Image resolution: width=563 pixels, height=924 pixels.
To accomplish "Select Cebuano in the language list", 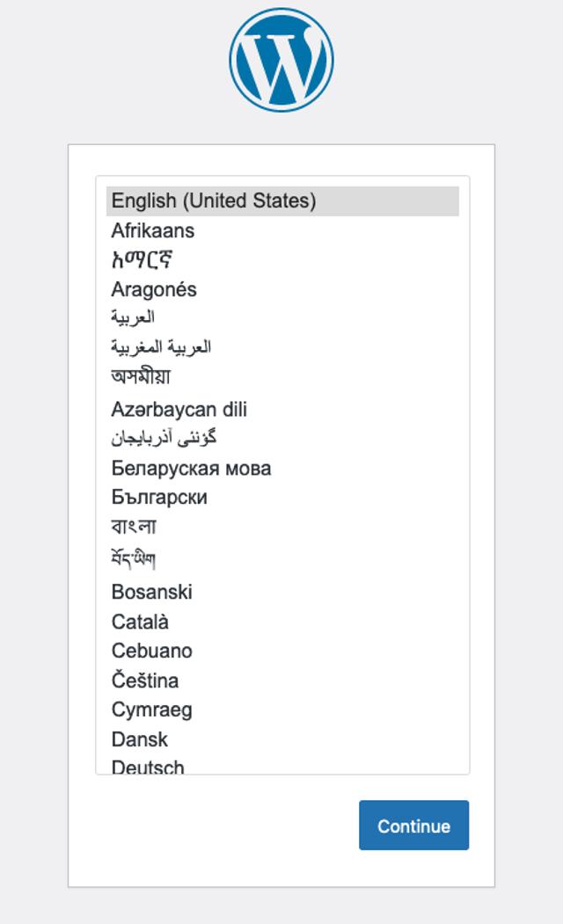I will tap(150, 651).
